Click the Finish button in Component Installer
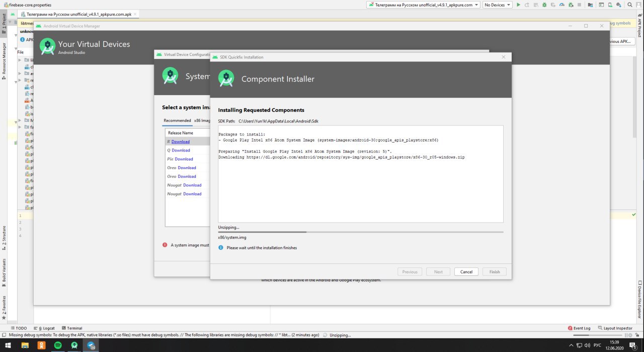The image size is (644, 352). [x=495, y=271]
